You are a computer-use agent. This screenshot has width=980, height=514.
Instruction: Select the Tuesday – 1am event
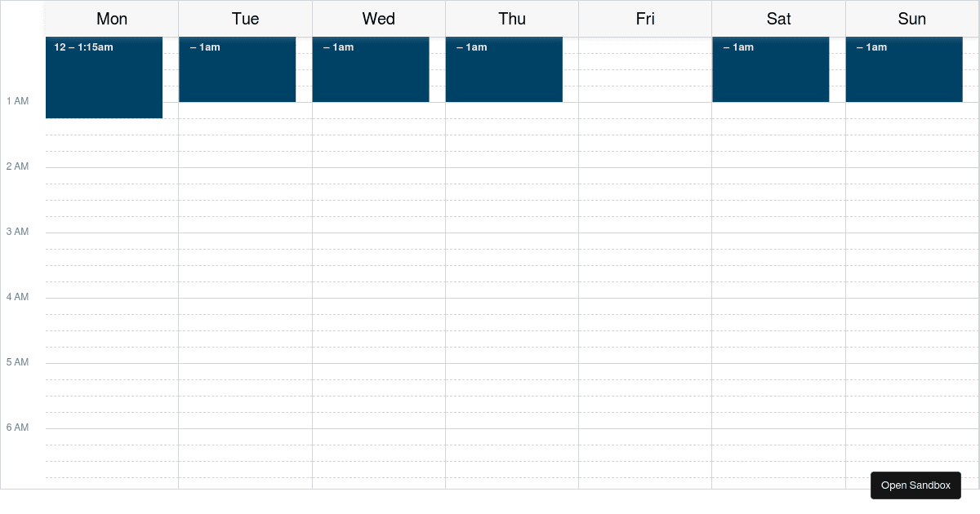[x=237, y=69]
